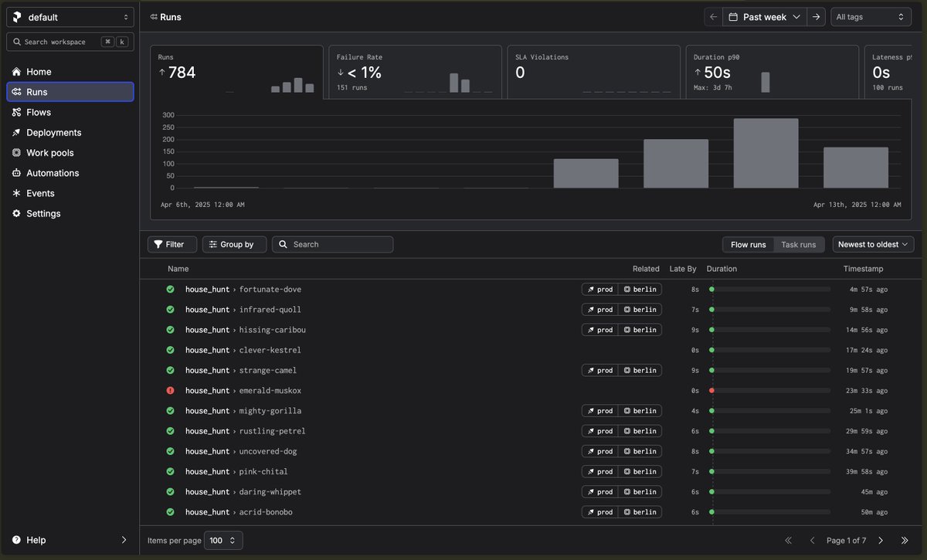
Task: Jump to last page double arrow
Action: [x=905, y=541]
